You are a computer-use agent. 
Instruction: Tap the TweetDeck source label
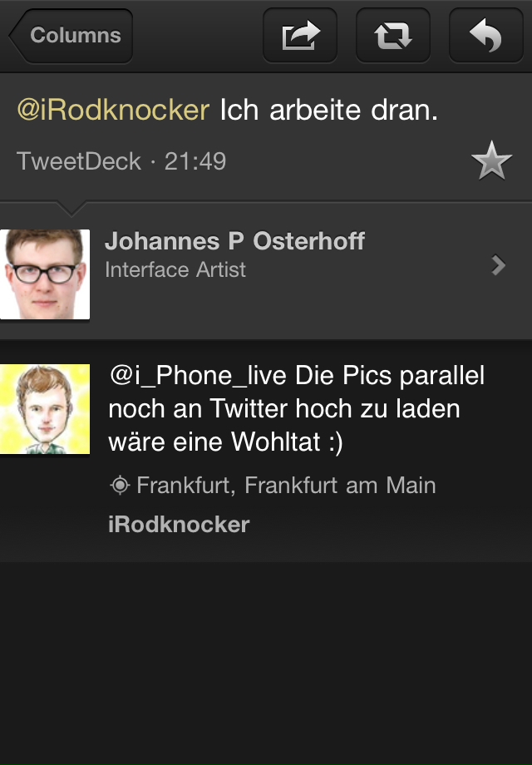pos(79,161)
